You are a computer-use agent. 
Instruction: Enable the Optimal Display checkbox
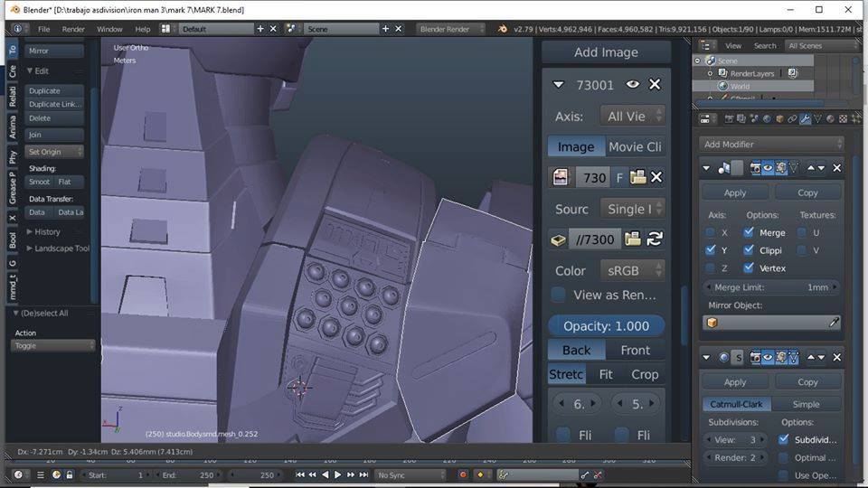[x=783, y=457]
